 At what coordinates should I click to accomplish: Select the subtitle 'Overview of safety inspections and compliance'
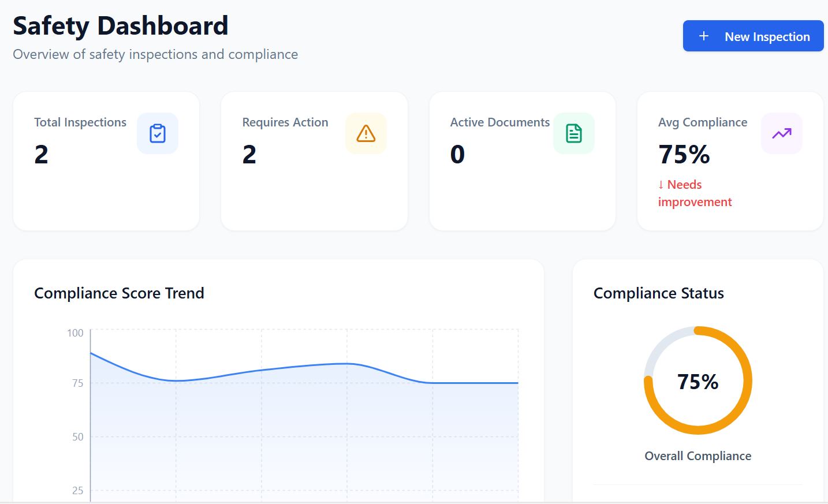tap(155, 54)
